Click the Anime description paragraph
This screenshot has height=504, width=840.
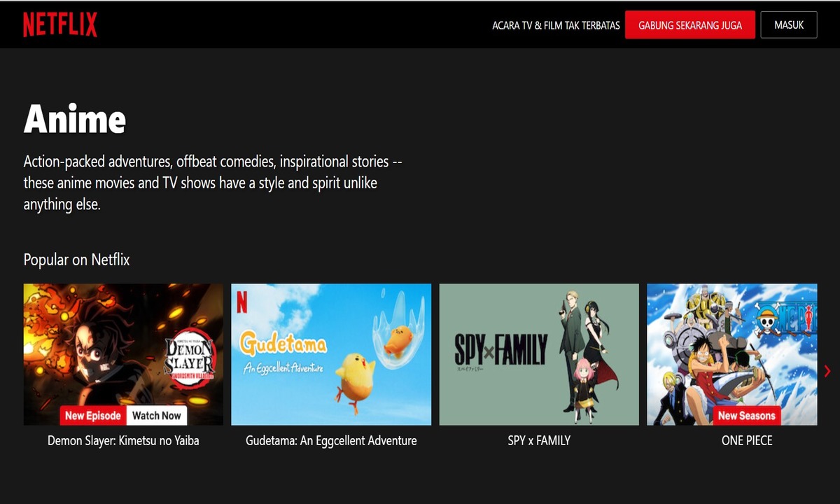tap(213, 183)
